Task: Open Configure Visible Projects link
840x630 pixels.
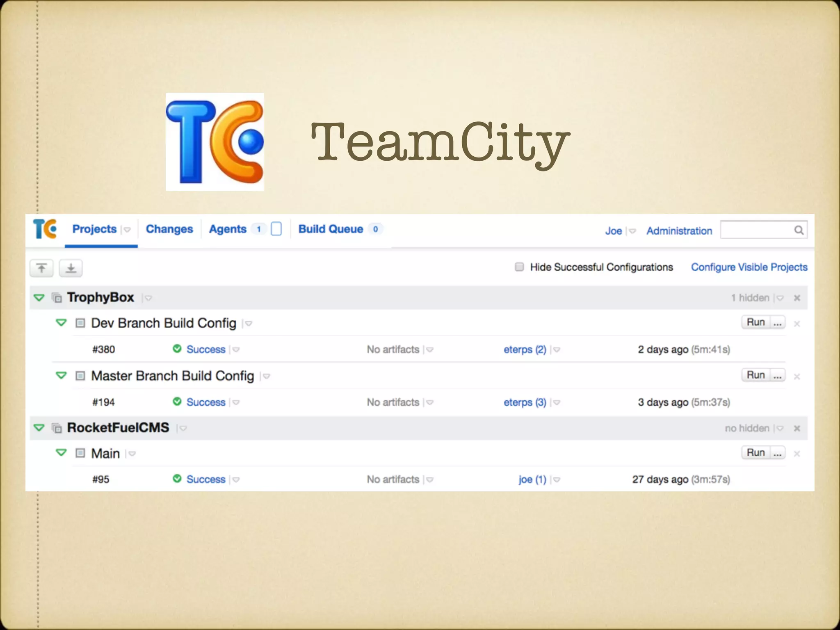Action: coord(749,267)
